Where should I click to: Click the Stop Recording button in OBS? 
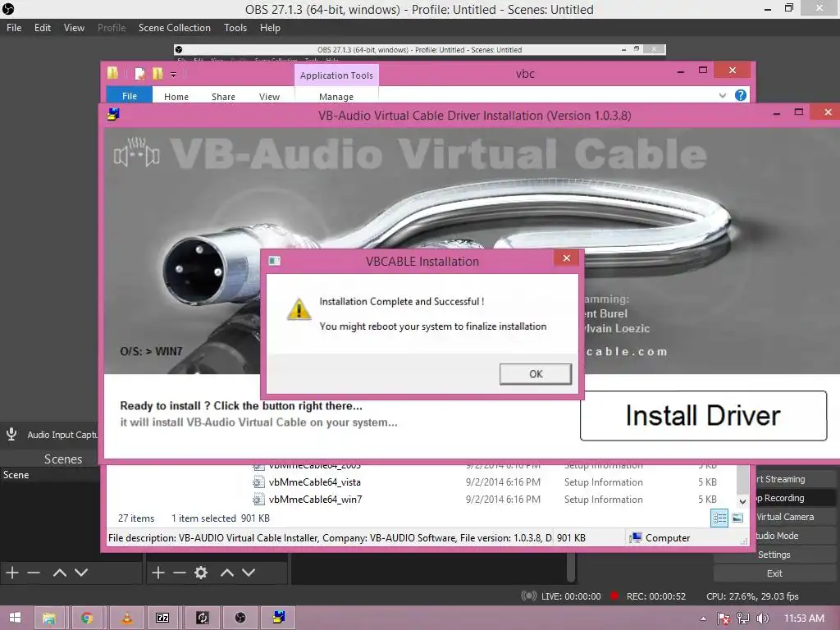click(x=794, y=498)
